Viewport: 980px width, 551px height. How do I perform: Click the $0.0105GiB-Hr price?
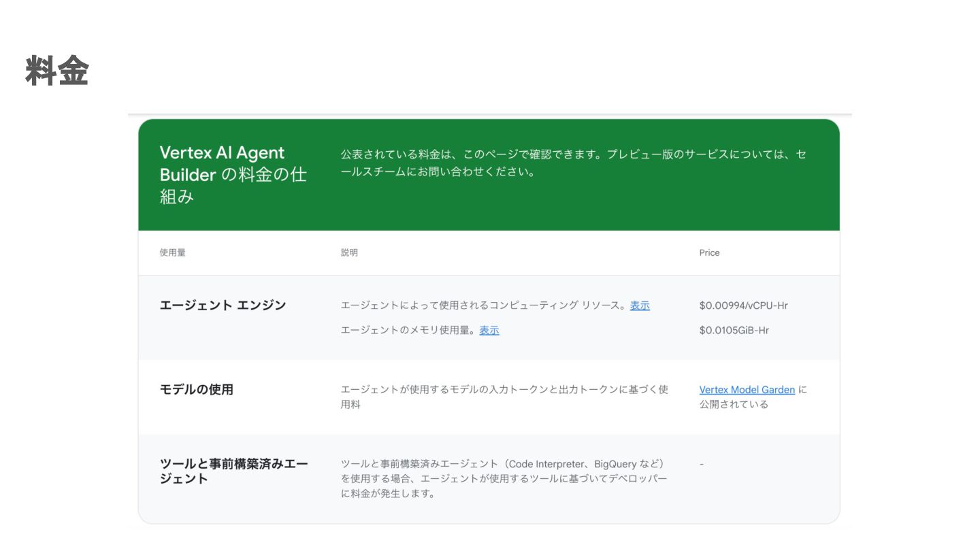pos(734,331)
